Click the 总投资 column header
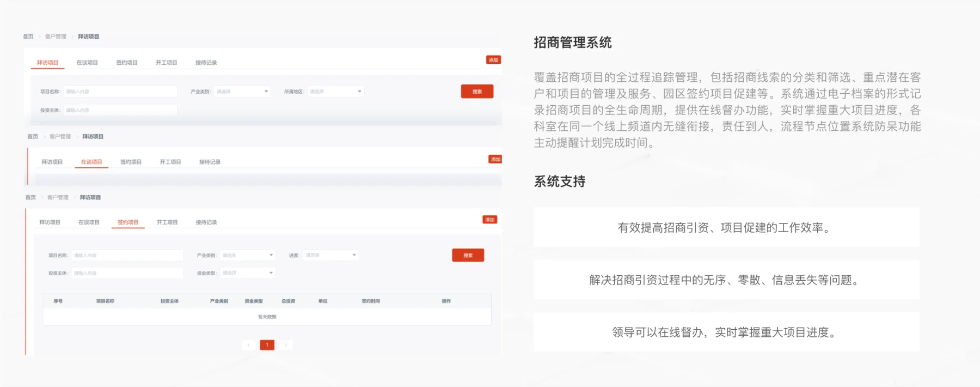The width and height of the screenshot is (980, 387). (x=288, y=301)
